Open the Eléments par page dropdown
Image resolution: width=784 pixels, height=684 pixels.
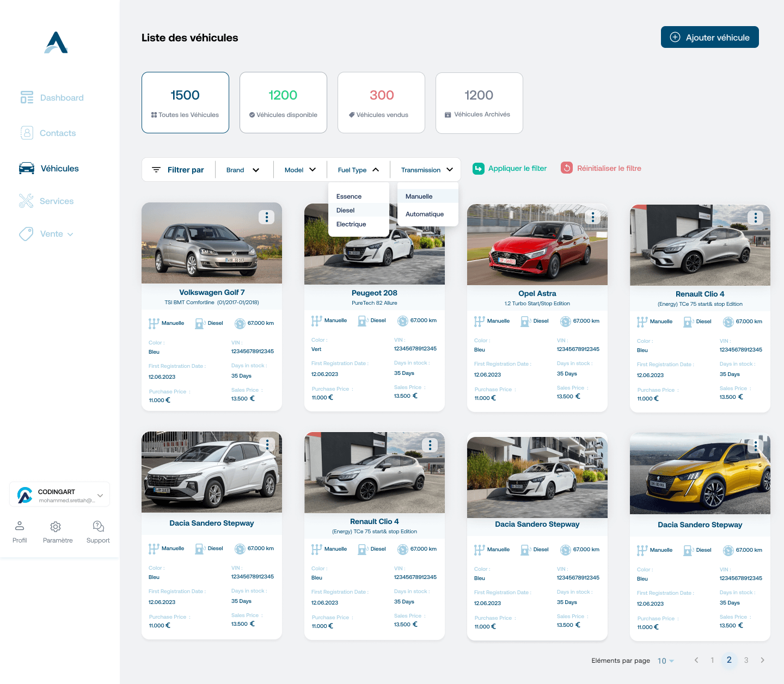pyautogui.click(x=666, y=661)
